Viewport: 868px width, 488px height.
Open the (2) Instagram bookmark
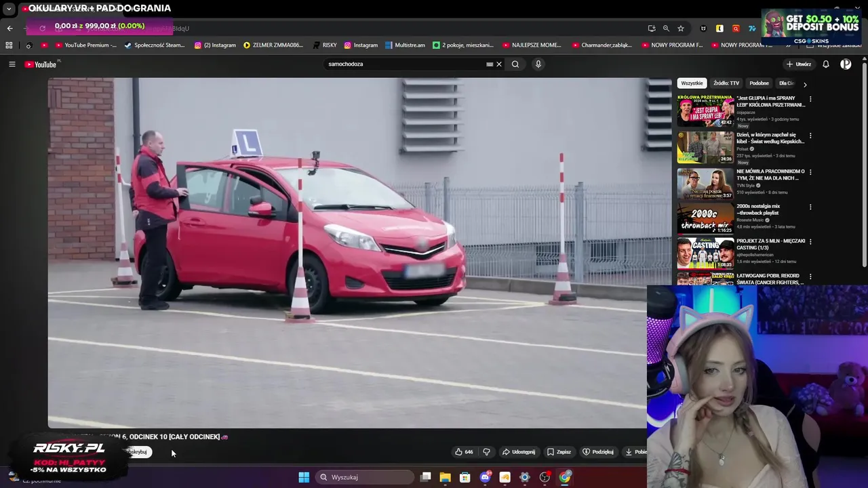click(x=215, y=45)
